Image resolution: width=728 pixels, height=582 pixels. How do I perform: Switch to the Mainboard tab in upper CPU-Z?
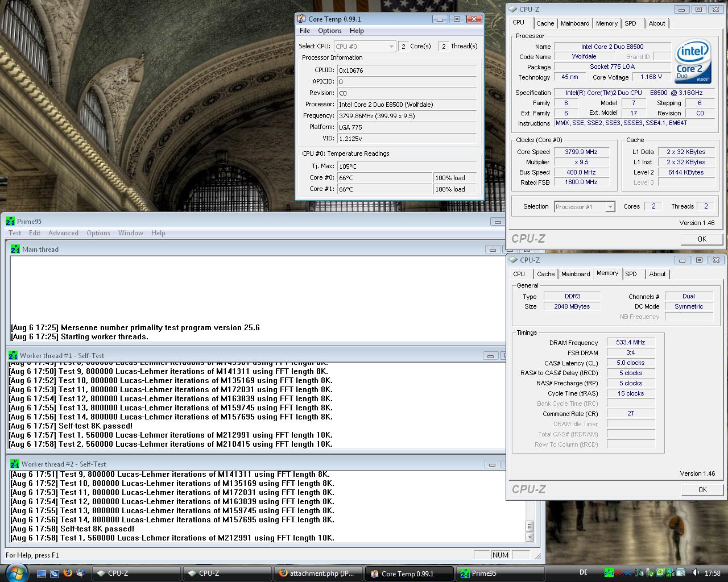point(575,23)
